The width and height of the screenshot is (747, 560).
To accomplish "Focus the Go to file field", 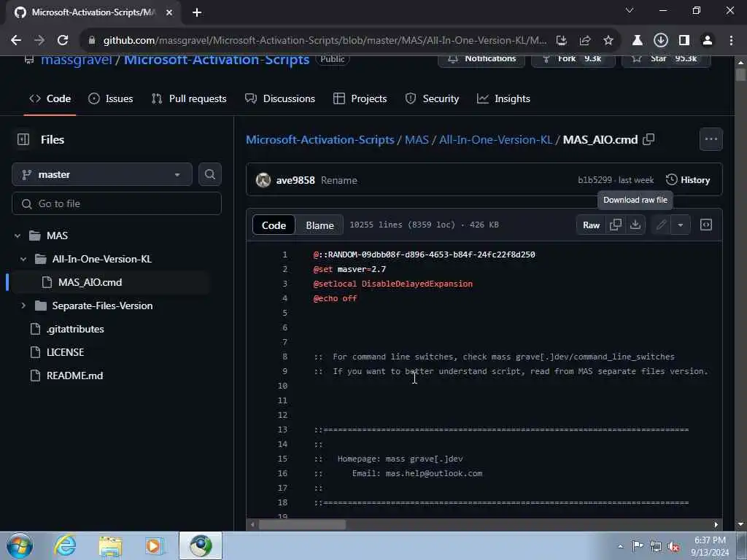I will click(x=117, y=203).
